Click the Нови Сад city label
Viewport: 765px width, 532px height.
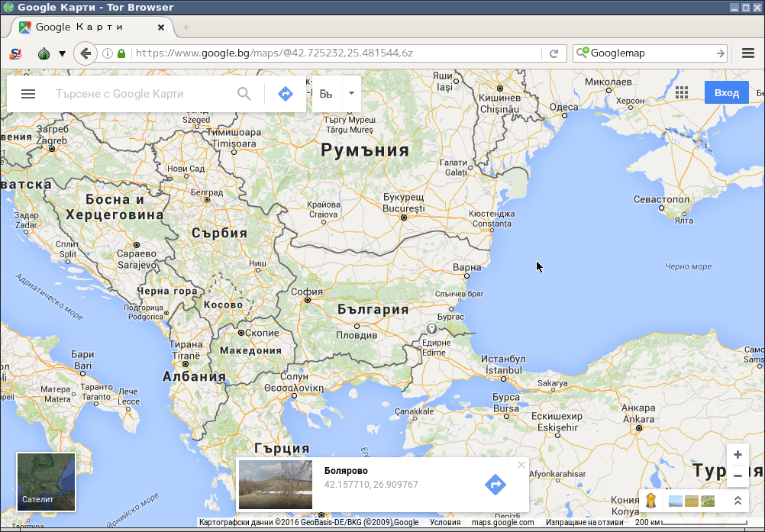(x=186, y=168)
